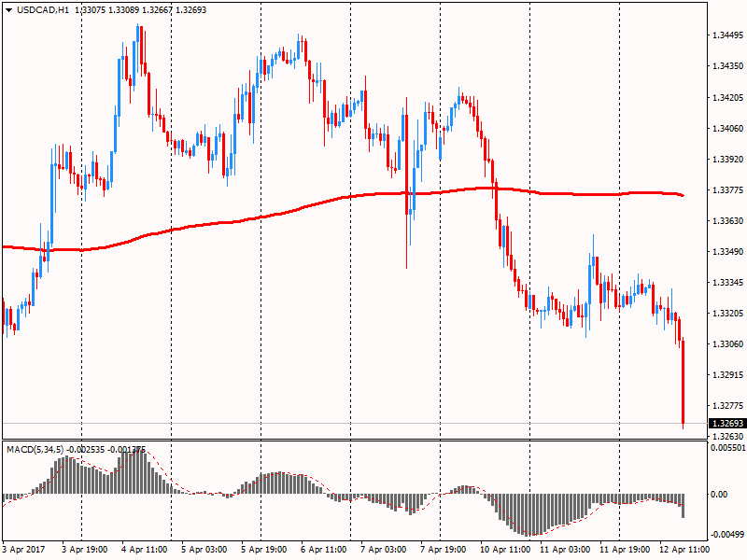
Task: Select price axis label 1.34060
Action: (727, 128)
